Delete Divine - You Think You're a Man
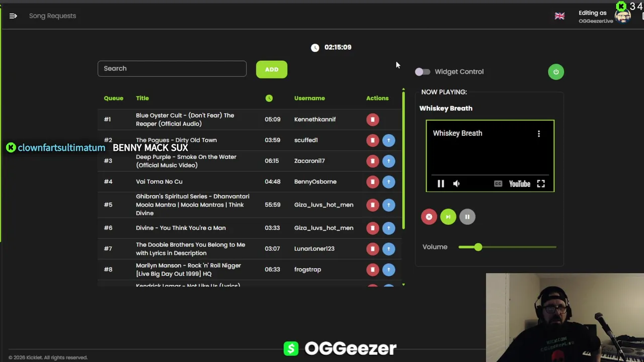The width and height of the screenshot is (644, 362). [x=372, y=228]
